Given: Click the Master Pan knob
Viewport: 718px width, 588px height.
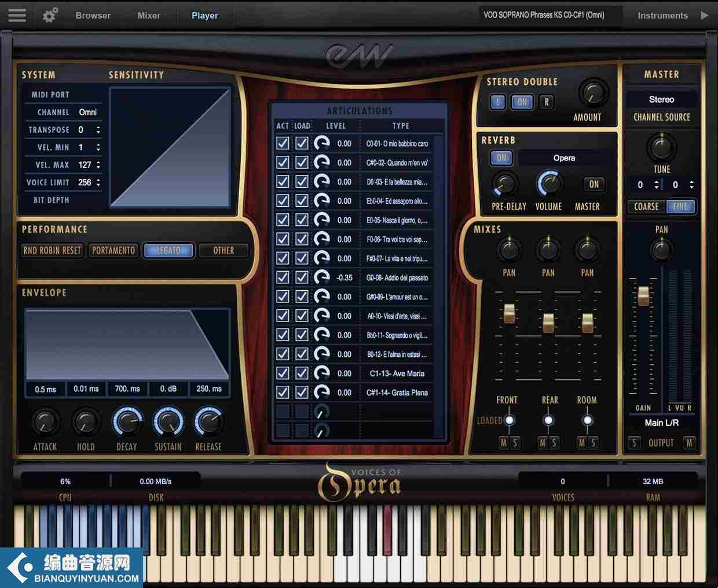Looking at the screenshot, I should 661,250.
